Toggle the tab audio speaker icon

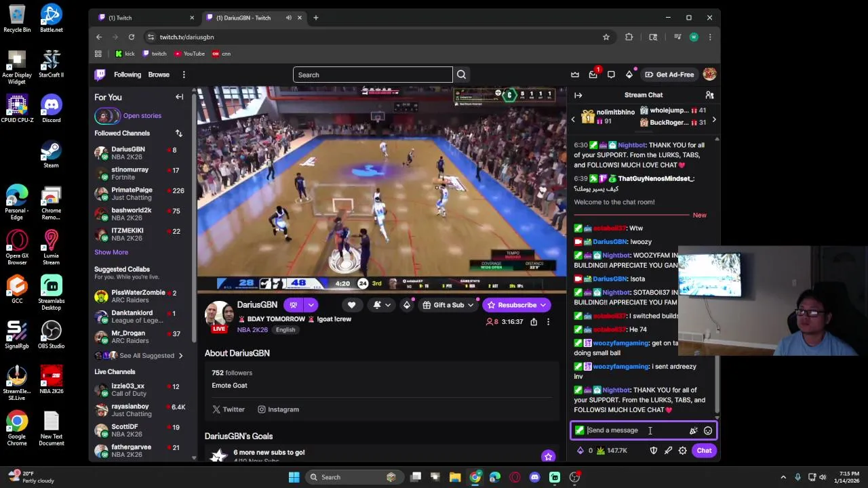click(289, 18)
